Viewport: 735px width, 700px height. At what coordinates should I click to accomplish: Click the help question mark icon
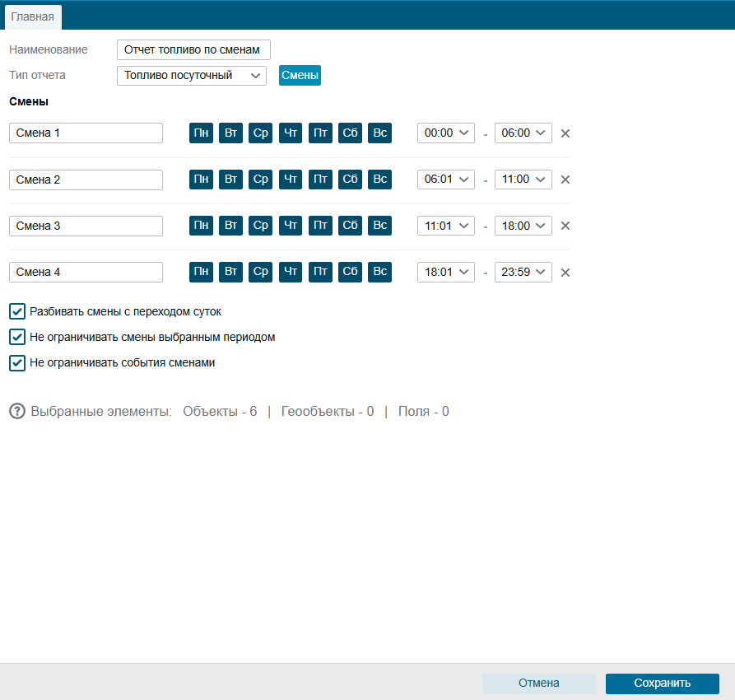pos(17,411)
